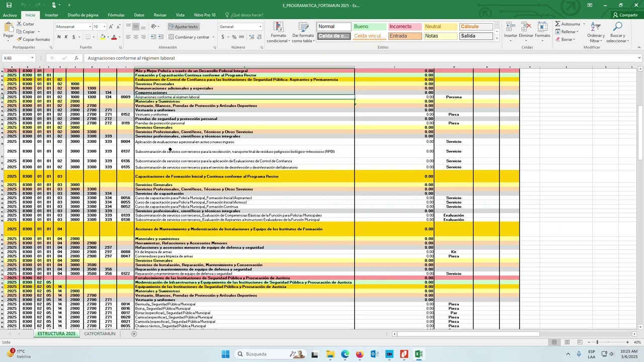
Task: Open Firefox from the taskbar
Action: pyautogui.click(x=359, y=354)
